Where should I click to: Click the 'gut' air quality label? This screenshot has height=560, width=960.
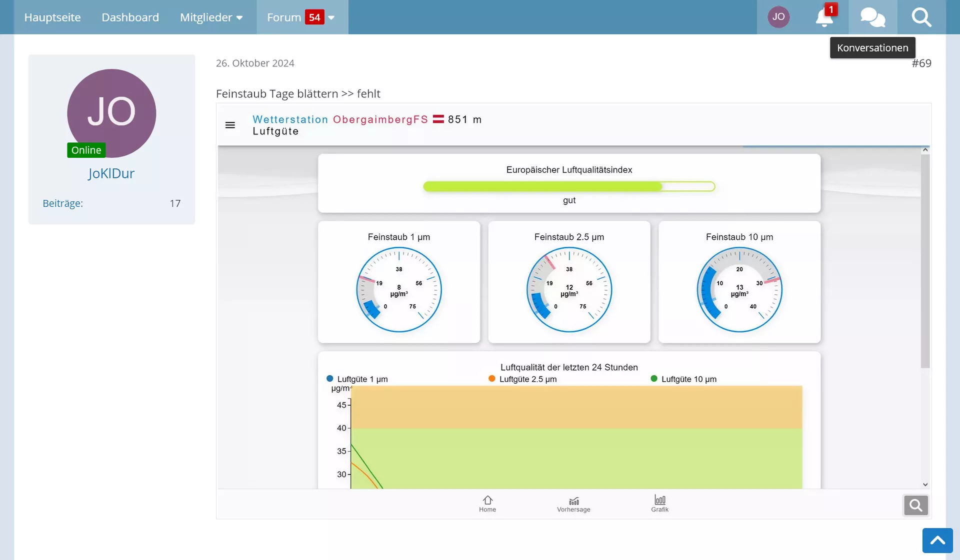[x=569, y=200]
